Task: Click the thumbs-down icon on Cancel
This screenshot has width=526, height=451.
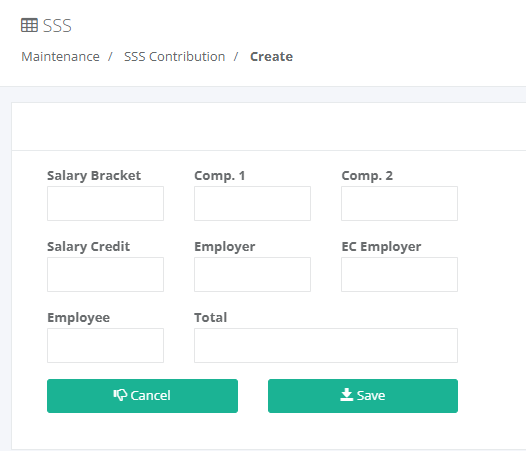Action: coord(120,395)
